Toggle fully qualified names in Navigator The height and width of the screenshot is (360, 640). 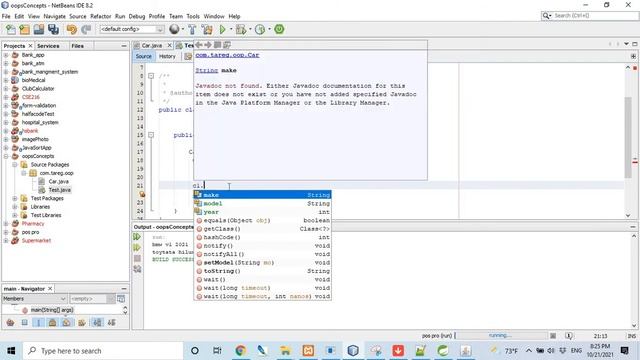coord(82,322)
